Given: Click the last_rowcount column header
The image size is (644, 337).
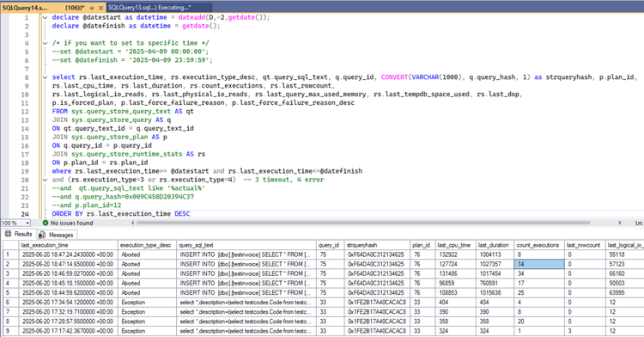Looking at the screenshot, I should (x=585, y=245).
